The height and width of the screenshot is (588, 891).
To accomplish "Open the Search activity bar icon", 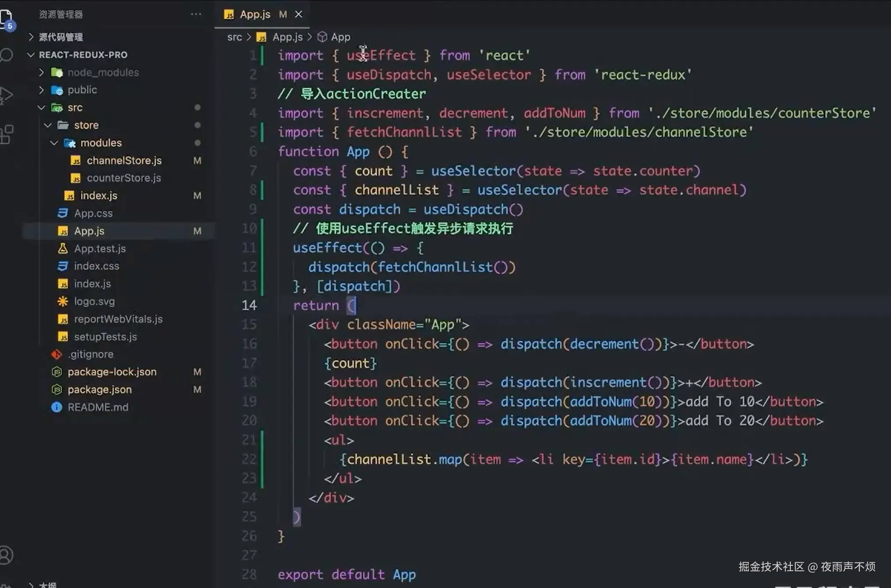I will point(6,55).
